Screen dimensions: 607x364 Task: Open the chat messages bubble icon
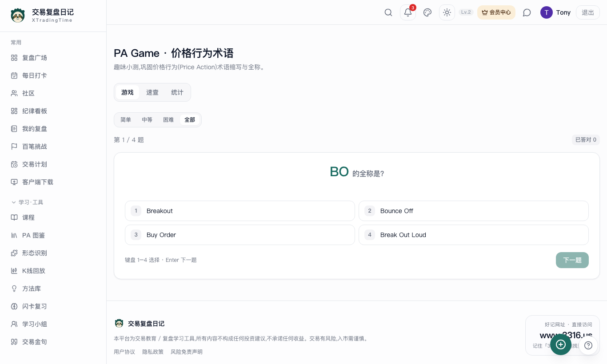(x=527, y=12)
